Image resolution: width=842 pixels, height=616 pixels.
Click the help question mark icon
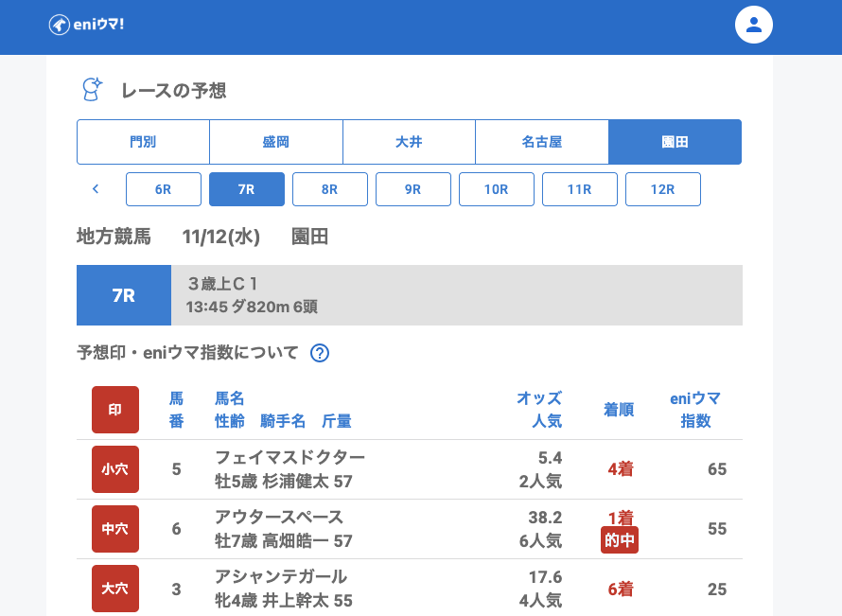(320, 353)
